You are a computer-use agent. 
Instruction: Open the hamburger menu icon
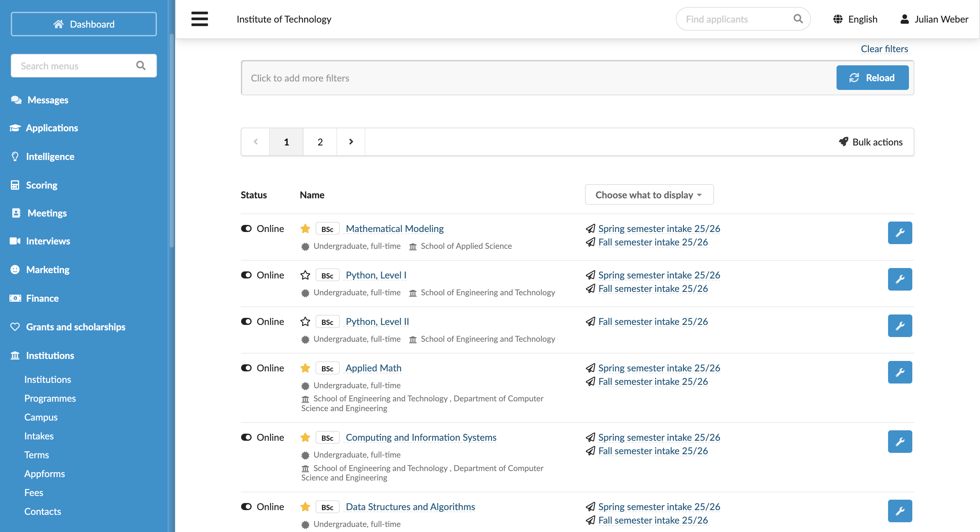(x=199, y=19)
